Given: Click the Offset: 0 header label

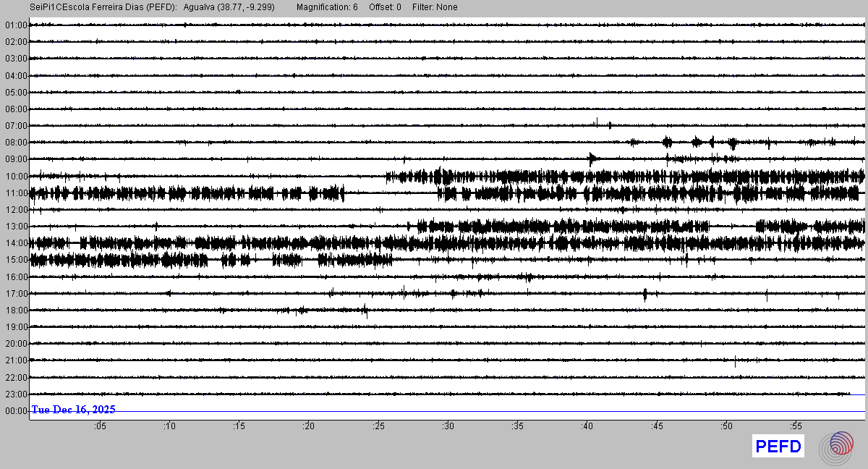Looking at the screenshot, I should point(385,7).
